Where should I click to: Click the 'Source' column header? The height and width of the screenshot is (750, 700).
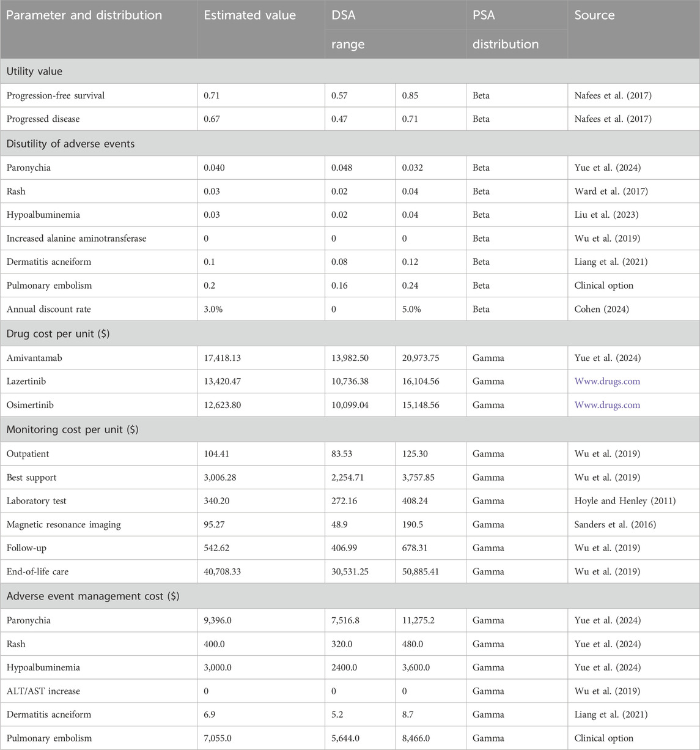pos(594,15)
